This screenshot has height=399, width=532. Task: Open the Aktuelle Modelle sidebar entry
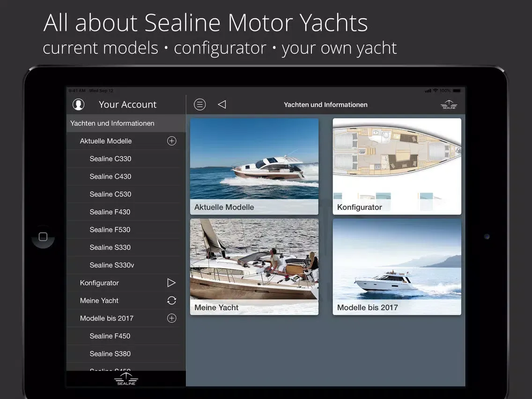(x=126, y=141)
